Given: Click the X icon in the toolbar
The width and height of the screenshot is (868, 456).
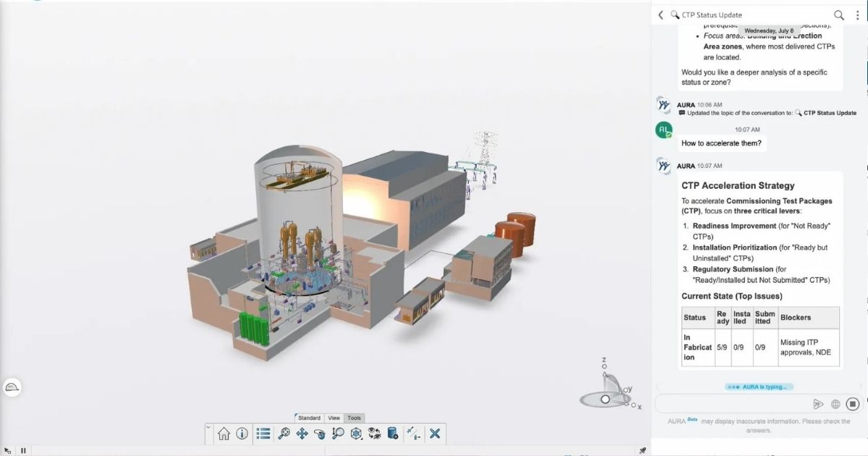Looking at the screenshot, I should pyautogui.click(x=435, y=434).
